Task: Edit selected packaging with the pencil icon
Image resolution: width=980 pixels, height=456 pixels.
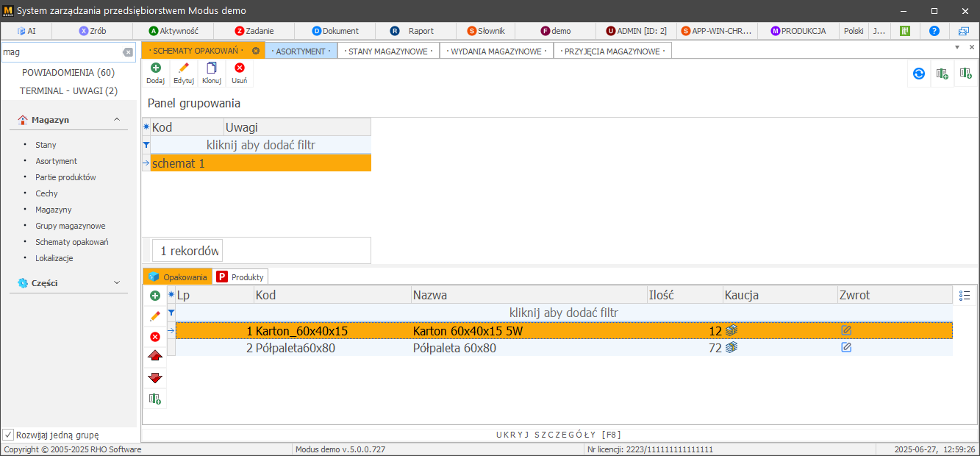Action: pos(155,316)
